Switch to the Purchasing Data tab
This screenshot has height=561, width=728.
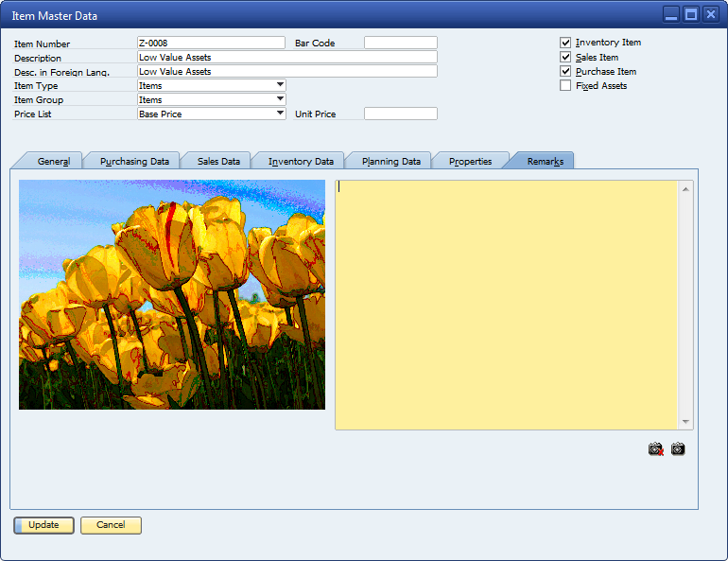coord(134,161)
